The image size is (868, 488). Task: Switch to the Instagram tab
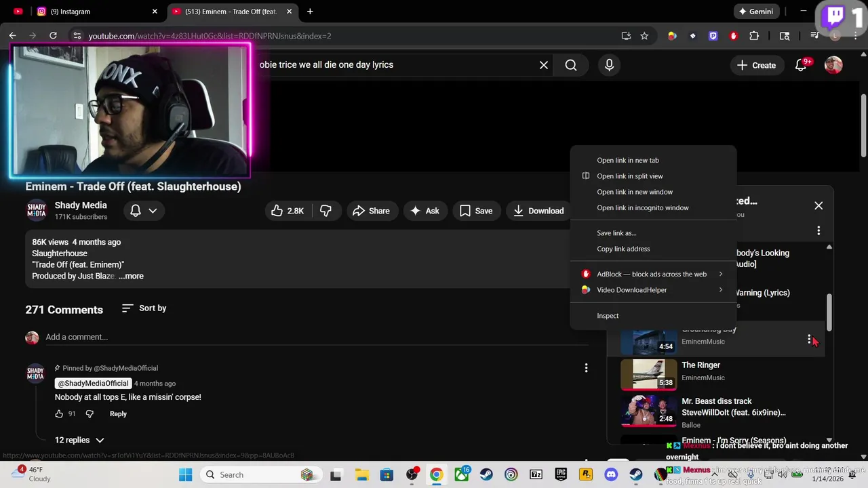[x=96, y=12]
